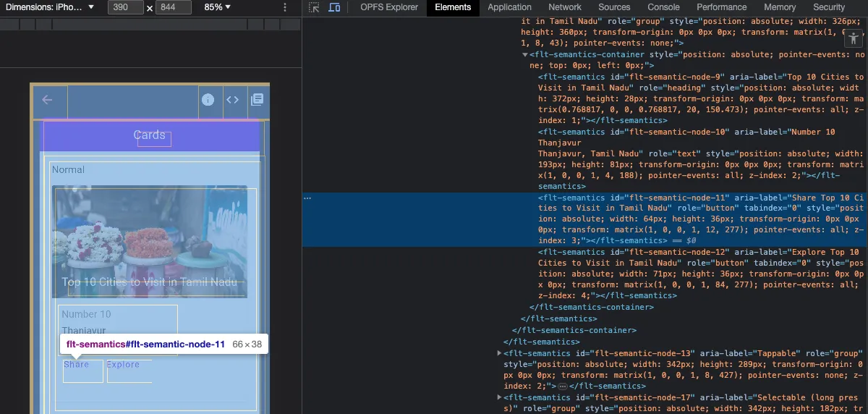
Task: Select the inspect element picker icon
Action: click(x=314, y=7)
